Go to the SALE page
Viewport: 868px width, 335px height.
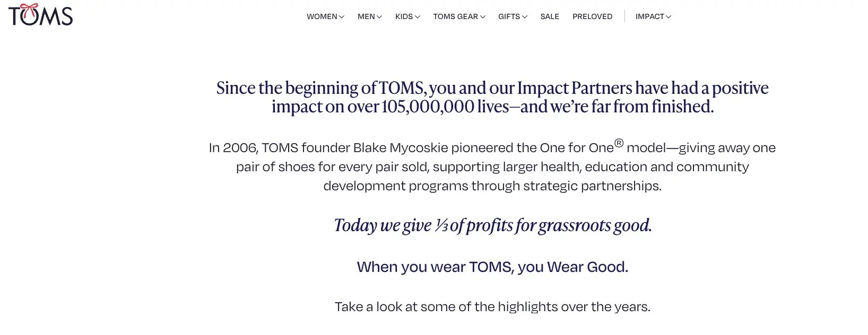pyautogui.click(x=550, y=16)
